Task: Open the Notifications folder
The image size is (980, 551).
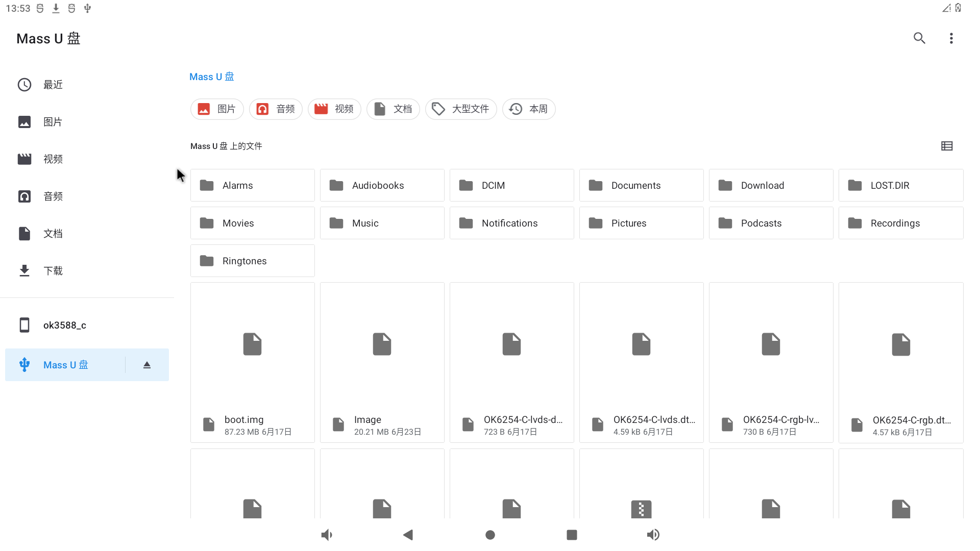Action: point(512,223)
